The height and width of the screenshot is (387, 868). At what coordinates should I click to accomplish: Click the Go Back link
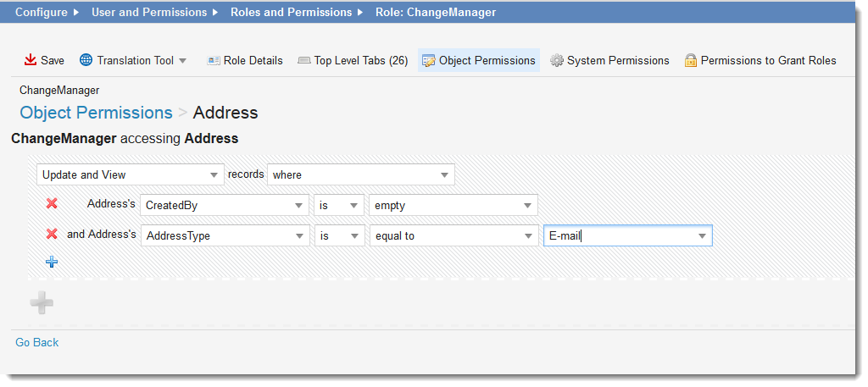tap(37, 342)
